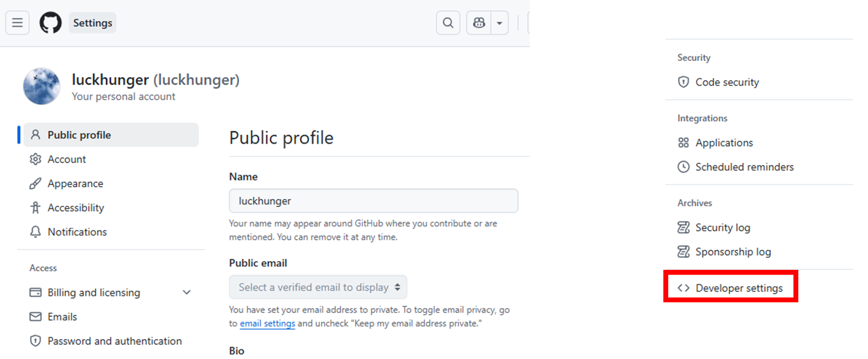This screenshot has height=359, width=868.
Task: Click the 'Your personal account' text
Action: click(123, 96)
